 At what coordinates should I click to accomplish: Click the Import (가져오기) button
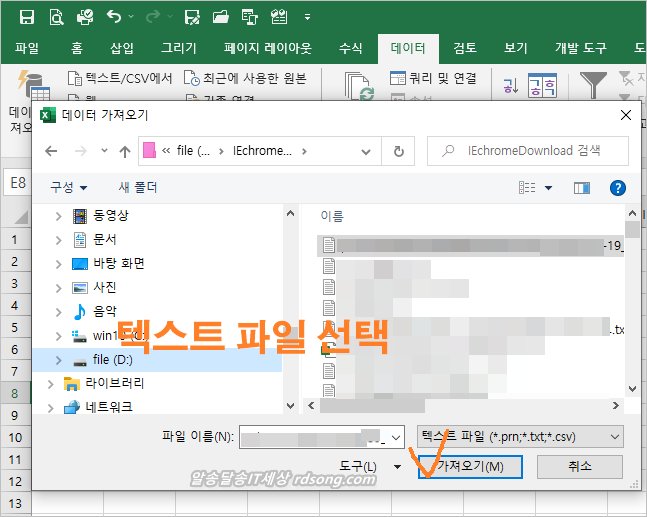[477, 466]
